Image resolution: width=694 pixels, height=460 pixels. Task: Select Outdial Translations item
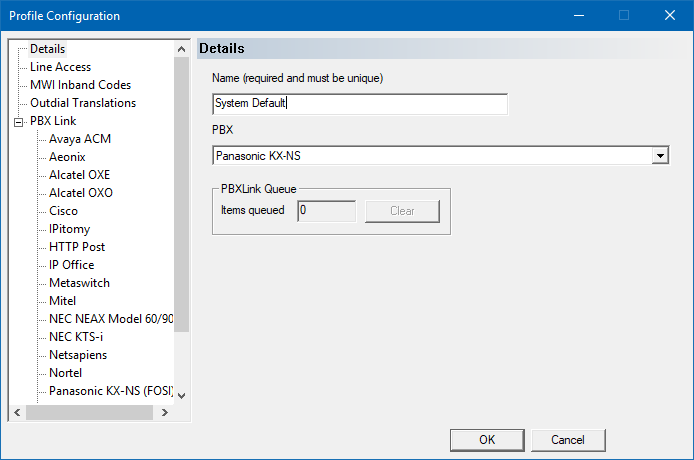[x=83, y=103]
